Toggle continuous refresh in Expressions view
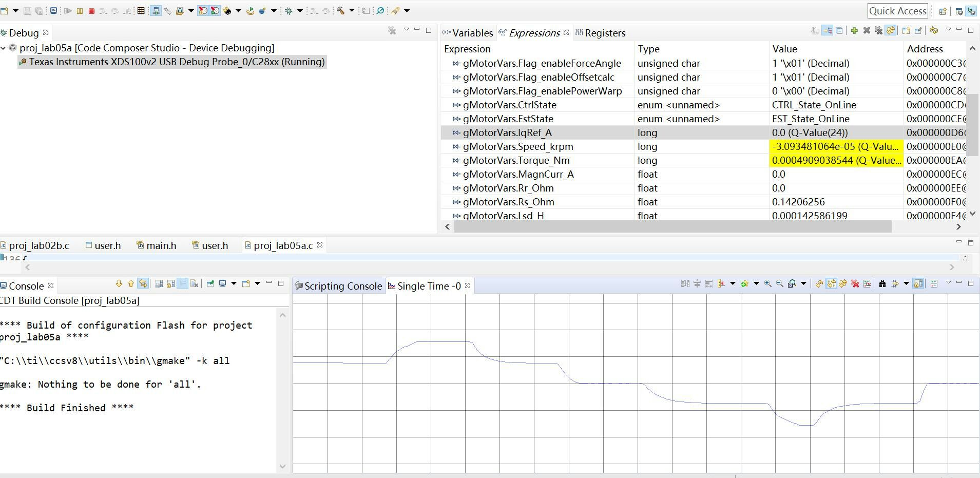The height and width of the screenshot is (478, 980). pyautogui.click(x=891, y=31)
